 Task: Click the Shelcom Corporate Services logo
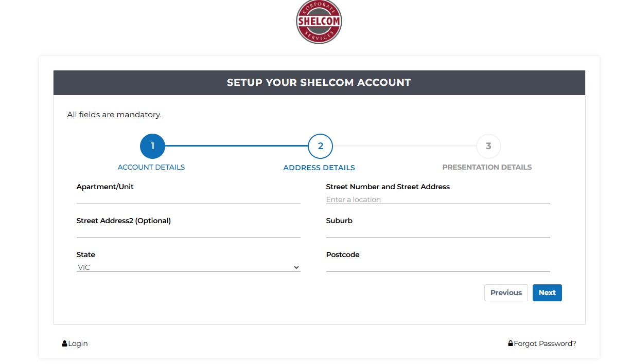click(319, 22)
